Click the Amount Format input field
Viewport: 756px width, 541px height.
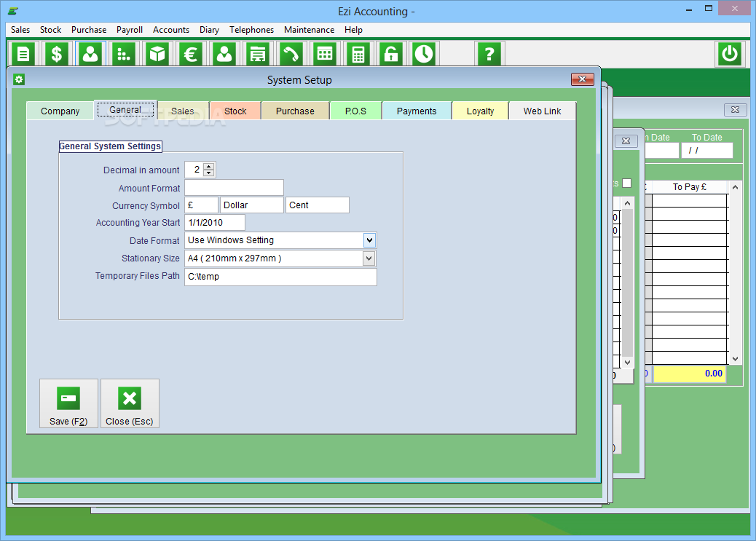pyautogui.click(x=234, y=188)
